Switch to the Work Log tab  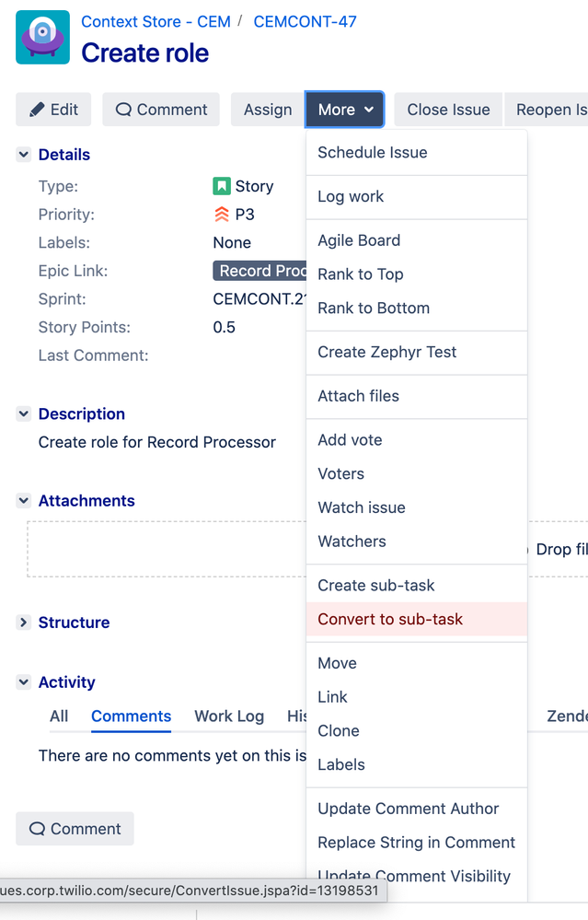(x=229, y=716)
